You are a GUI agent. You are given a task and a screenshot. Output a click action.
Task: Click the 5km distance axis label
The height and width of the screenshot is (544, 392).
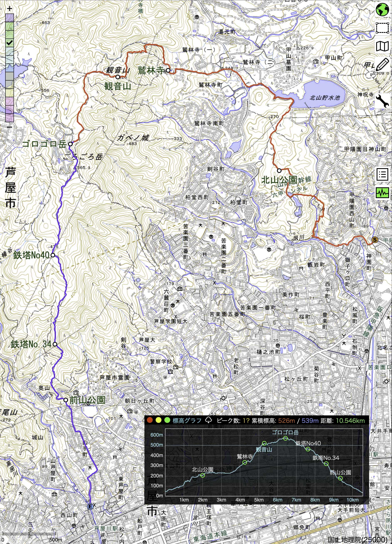tap(259, 500)
